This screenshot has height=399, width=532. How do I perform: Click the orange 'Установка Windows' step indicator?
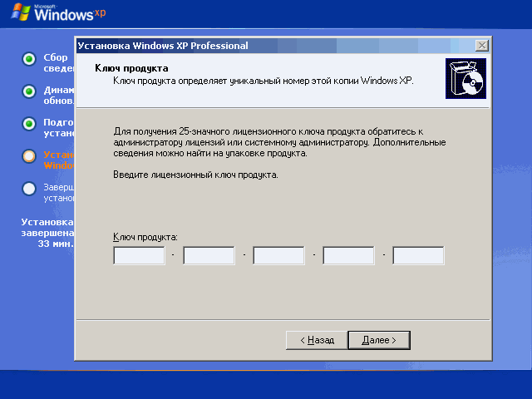click(x=29, y=156)
